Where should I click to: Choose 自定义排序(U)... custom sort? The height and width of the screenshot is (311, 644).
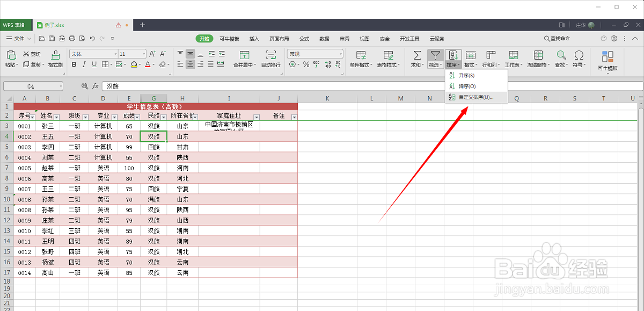(x=476, y=97)
